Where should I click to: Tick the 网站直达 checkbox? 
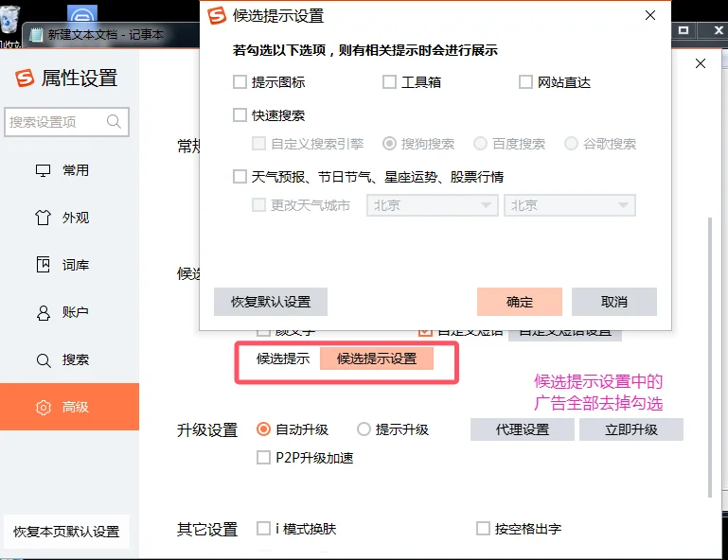click(525, 82)
